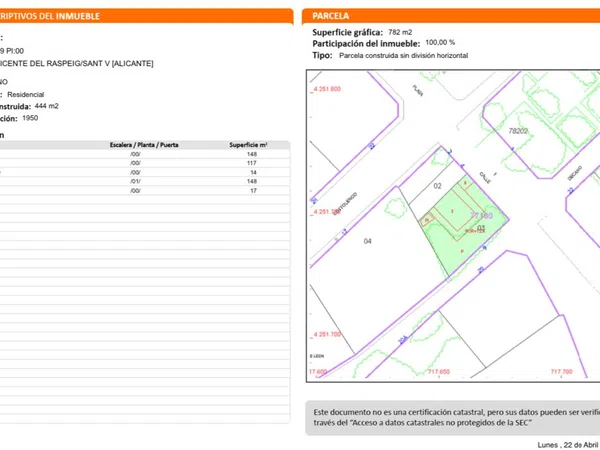600x450 pixels.
Task: Click the 'Escalera / Planta / Puerta' column header
Action: point(145,145)
